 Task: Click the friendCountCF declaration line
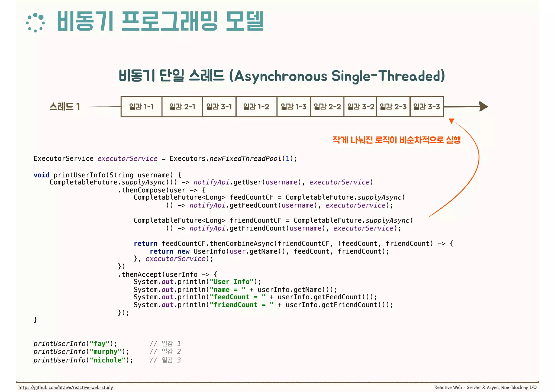pyautogui.click(x=273, y=221)
